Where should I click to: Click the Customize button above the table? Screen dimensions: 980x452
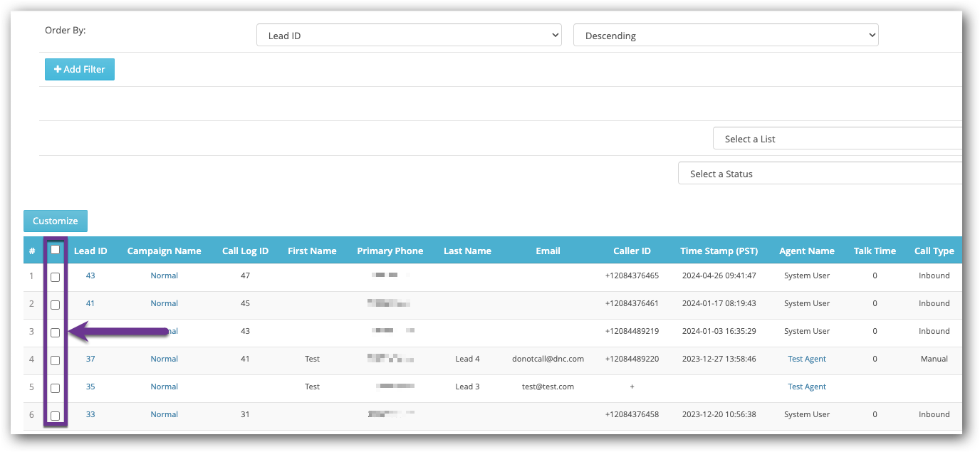[55, 221]
